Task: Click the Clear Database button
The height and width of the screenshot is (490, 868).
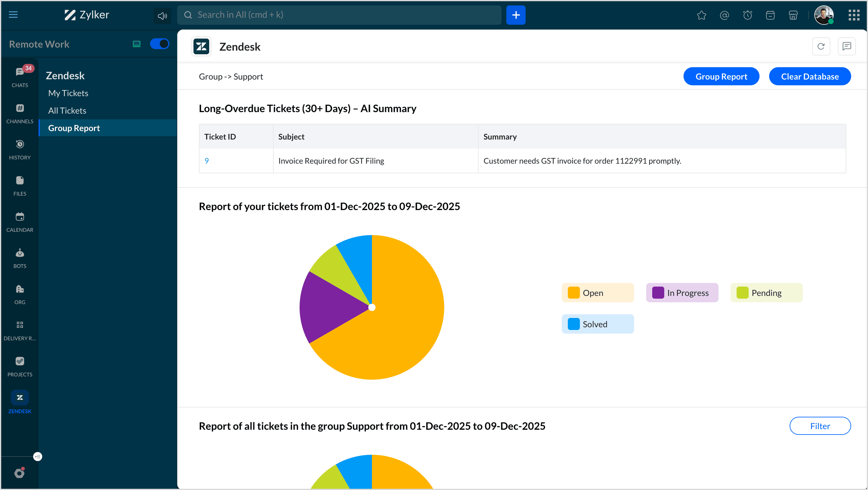Action: [x=810, y=77]
